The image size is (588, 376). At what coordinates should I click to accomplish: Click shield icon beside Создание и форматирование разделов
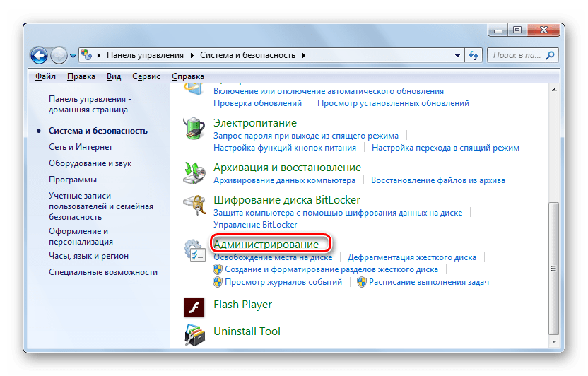pyautogui.click(x=218, y=269)
